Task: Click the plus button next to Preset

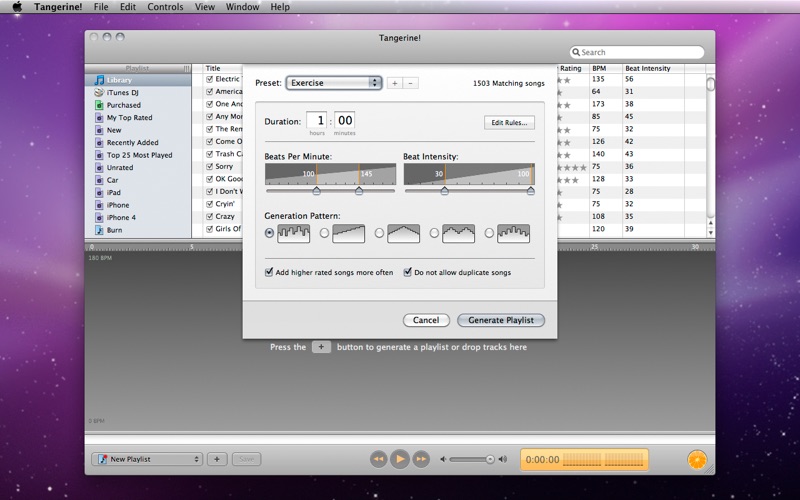Action: (x=394, y=83)
